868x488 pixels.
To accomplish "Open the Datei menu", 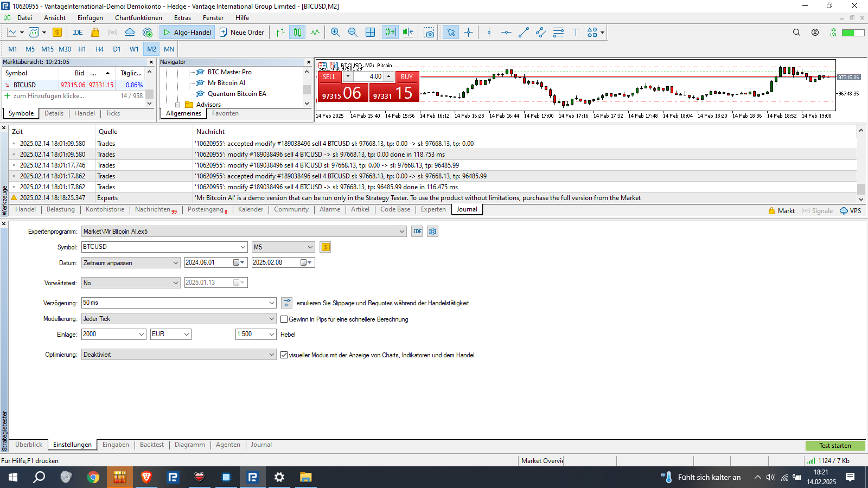I will click(x=25, y=18).
